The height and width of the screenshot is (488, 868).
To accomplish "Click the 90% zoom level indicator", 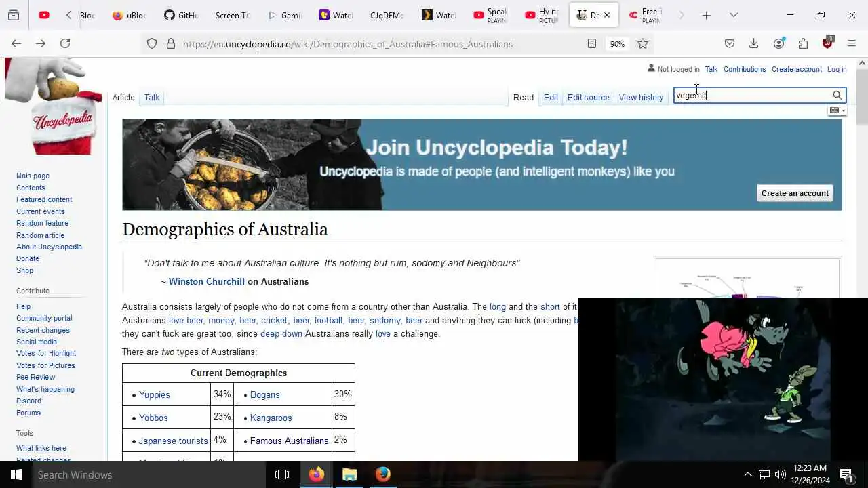I will [x=617, y=43].
